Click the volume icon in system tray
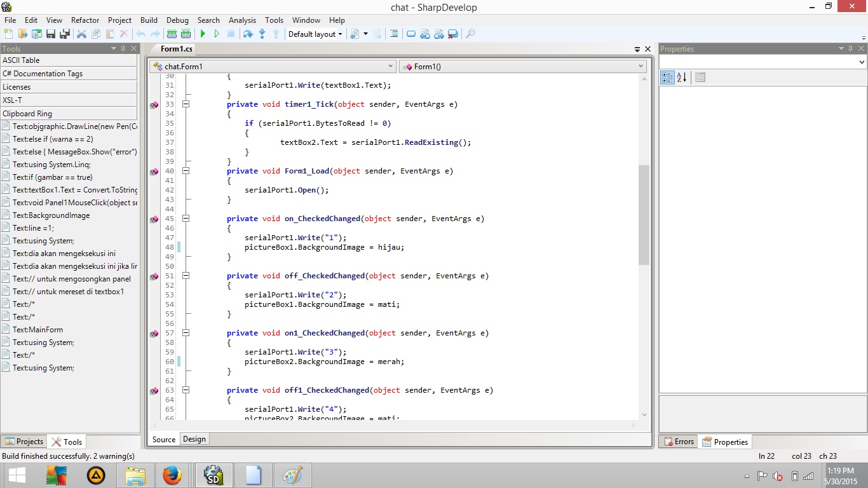Image resolution: width=868 pixels, height=488 pixels. click(x=777, y=476)
